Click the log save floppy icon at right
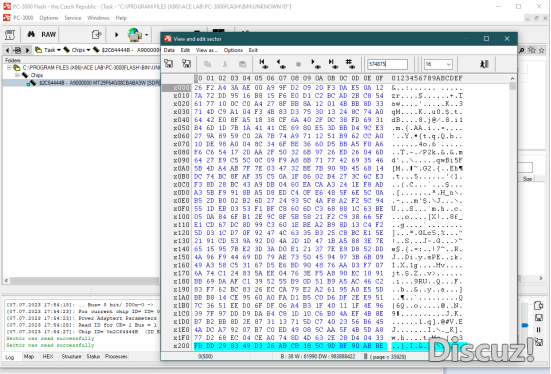The width and height of the screenshot is (551, 374). [x=538, y=318]
